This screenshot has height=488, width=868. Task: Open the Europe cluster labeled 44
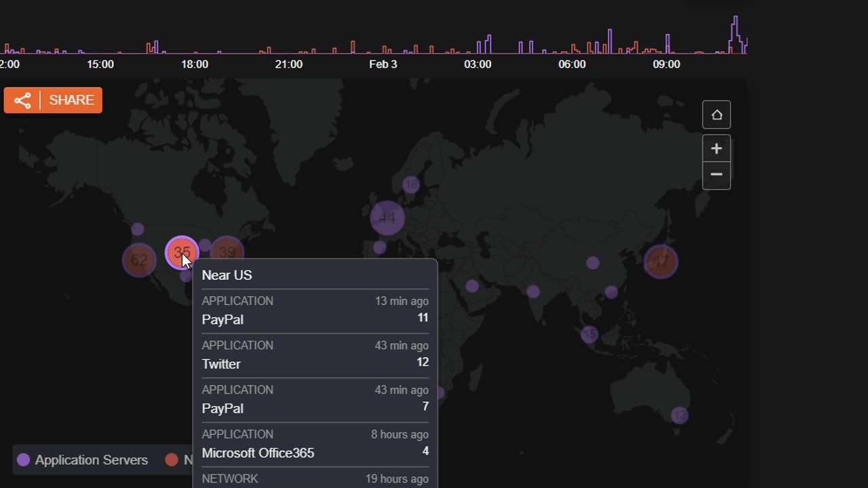coord(387,218)
